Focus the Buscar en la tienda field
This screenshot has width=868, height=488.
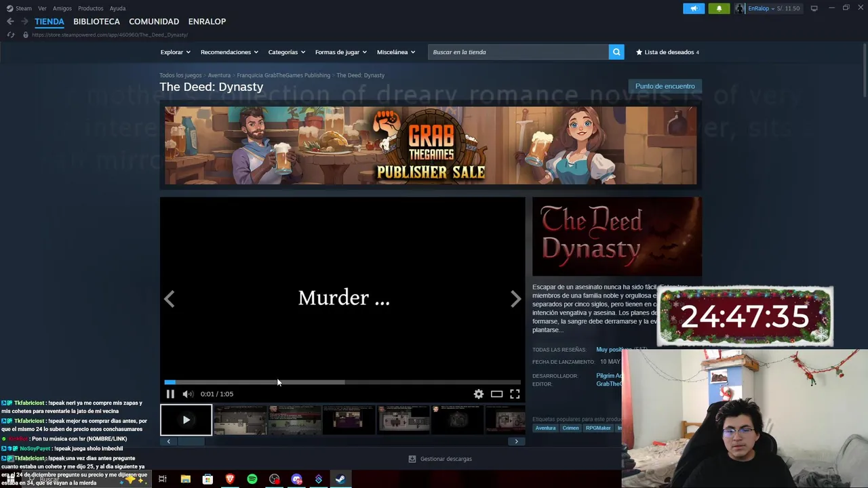click(518, 52)
